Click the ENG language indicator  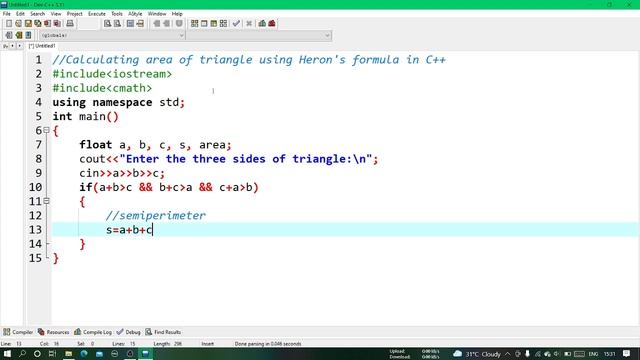(x=593, y=354)
